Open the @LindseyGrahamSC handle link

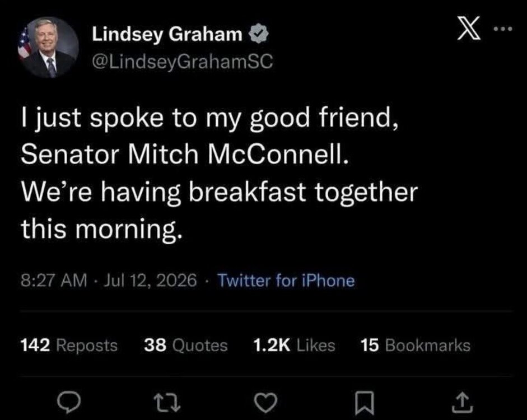tap(182, 61)
